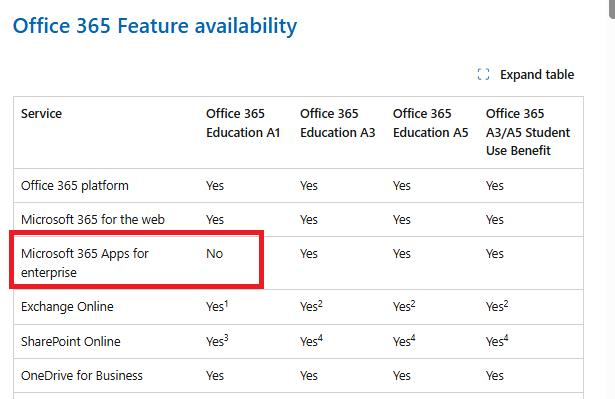615x399 pixels.
Task: Click the Yes cell for Office 365 platform under Student Use Benefit
Action: coord(495,186)
